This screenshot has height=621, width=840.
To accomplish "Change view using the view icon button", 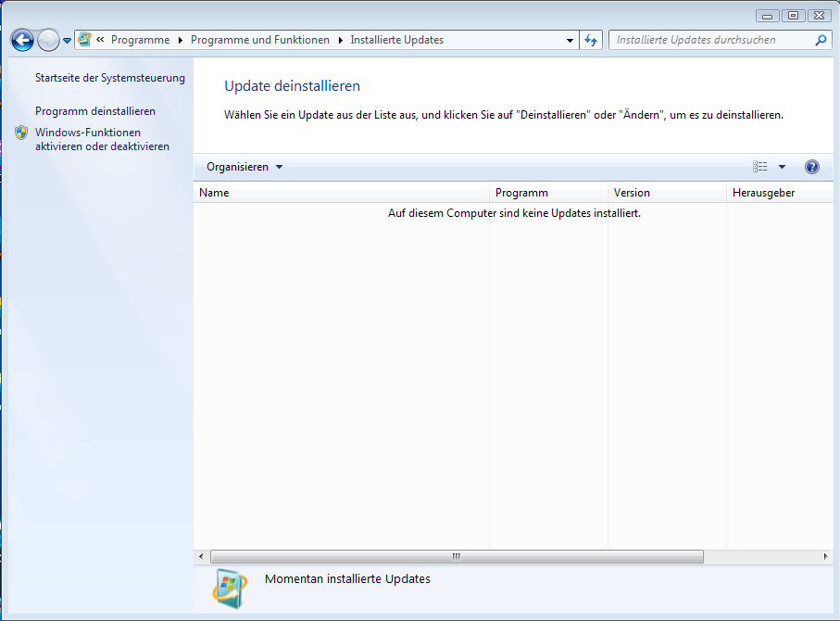I will coord(759,167).
